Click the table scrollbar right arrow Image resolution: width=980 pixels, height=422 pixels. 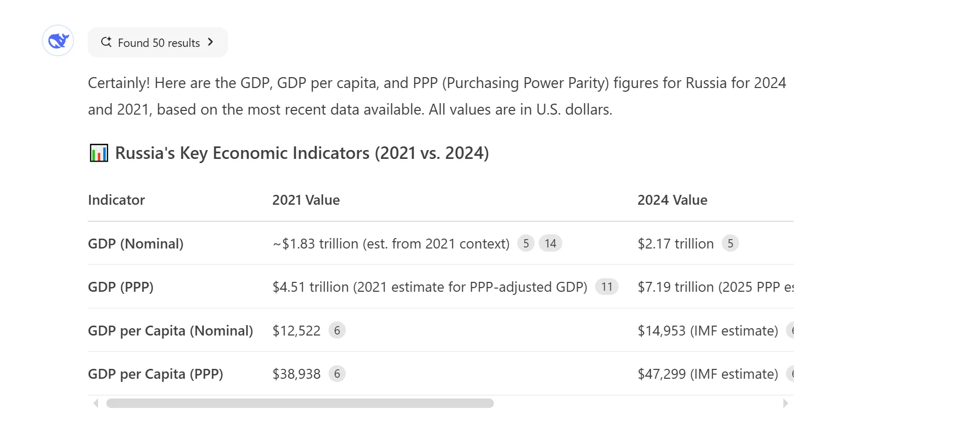(x=786, y=403)
